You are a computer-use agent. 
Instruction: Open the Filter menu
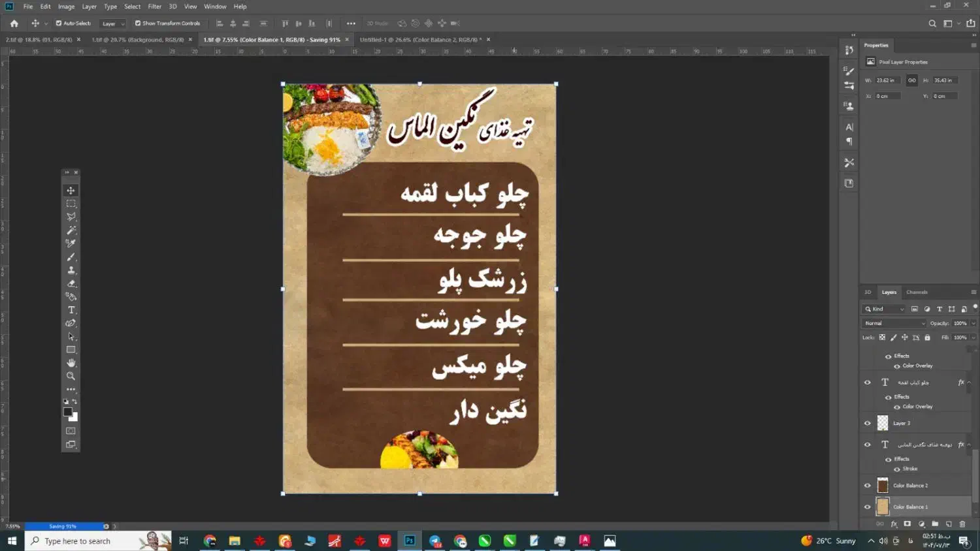coord(155,7)
